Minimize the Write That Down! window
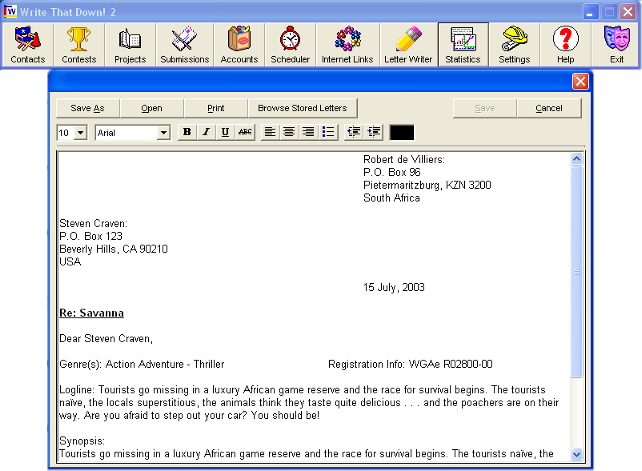The image size is (642, 471). [590, 11]
